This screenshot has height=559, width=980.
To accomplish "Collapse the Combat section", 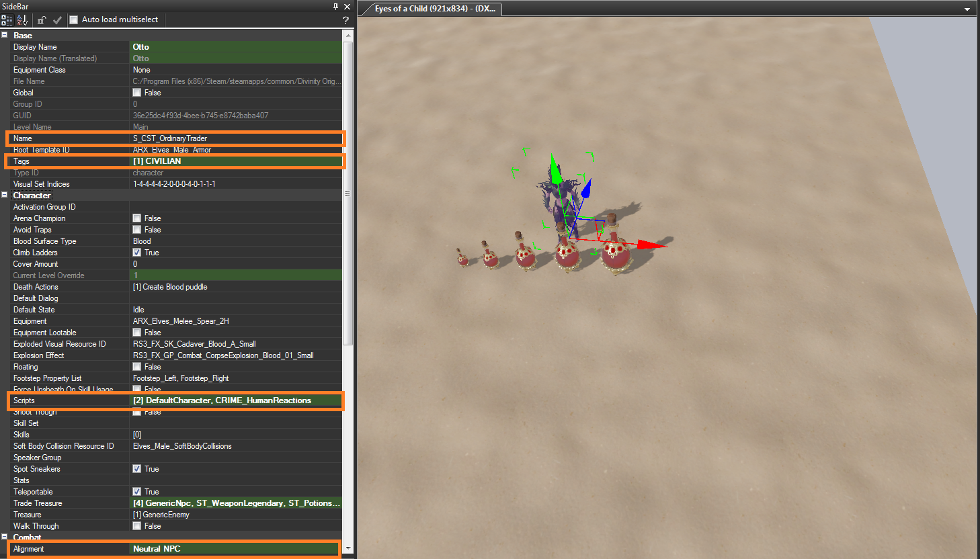I will 5,537.
